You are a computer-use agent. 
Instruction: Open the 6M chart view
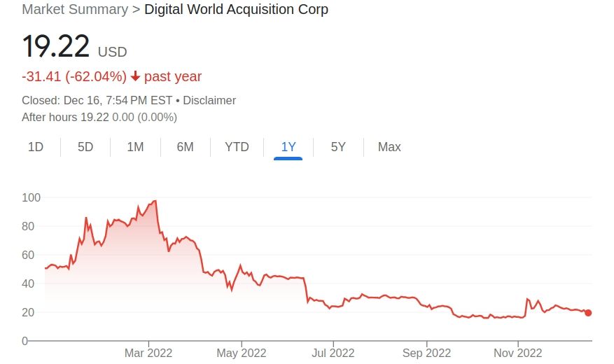[186, 147]
